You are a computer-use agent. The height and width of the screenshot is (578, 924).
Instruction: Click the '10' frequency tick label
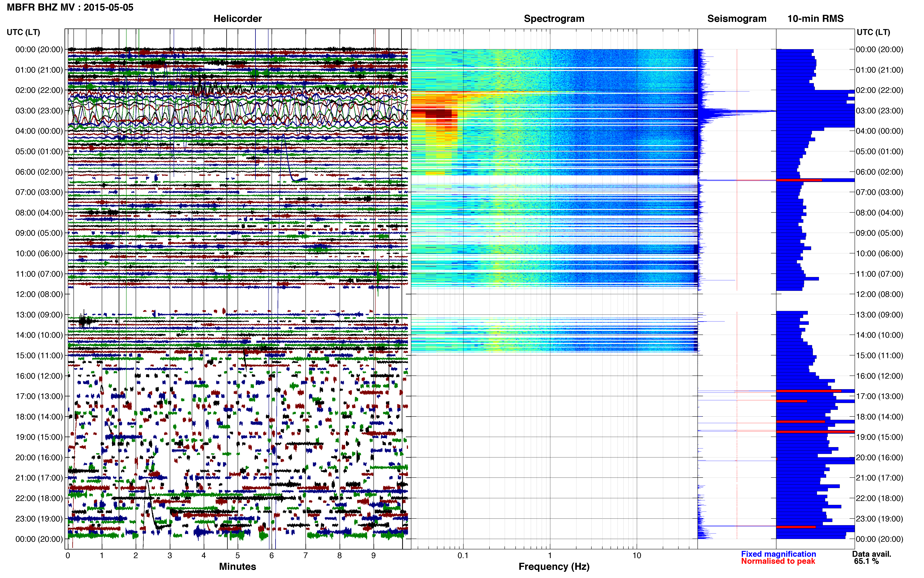[x=636, y=555]
